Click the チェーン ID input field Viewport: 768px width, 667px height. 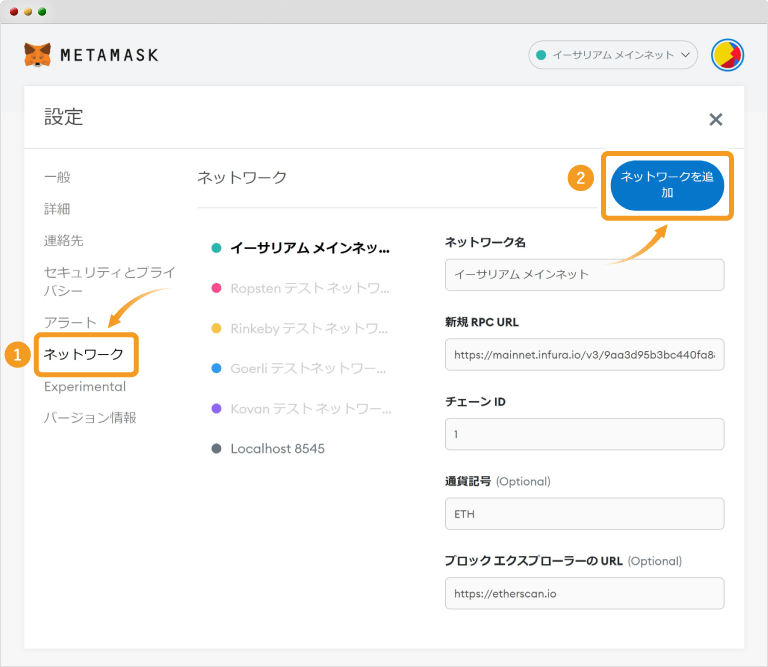click(x=584, y=434)
